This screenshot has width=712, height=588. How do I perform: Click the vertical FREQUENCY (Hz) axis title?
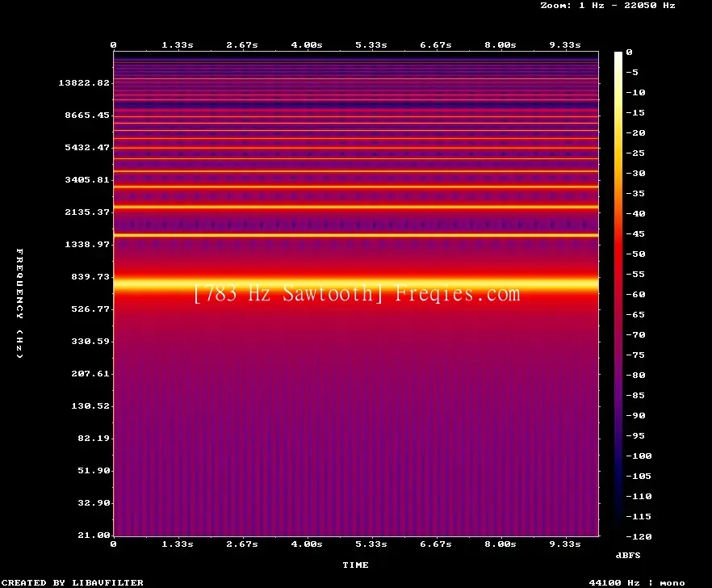pyautogui.click(x=19, y=304)
